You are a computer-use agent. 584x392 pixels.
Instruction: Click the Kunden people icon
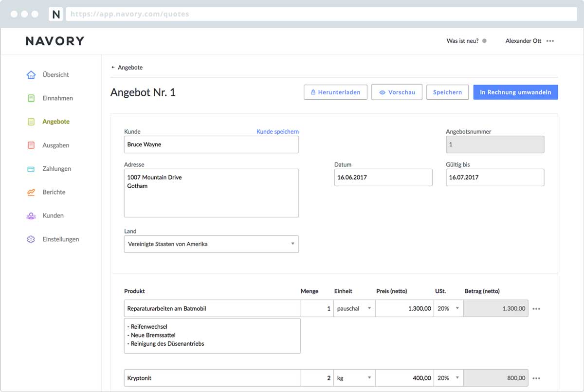[x=31, y=215]
